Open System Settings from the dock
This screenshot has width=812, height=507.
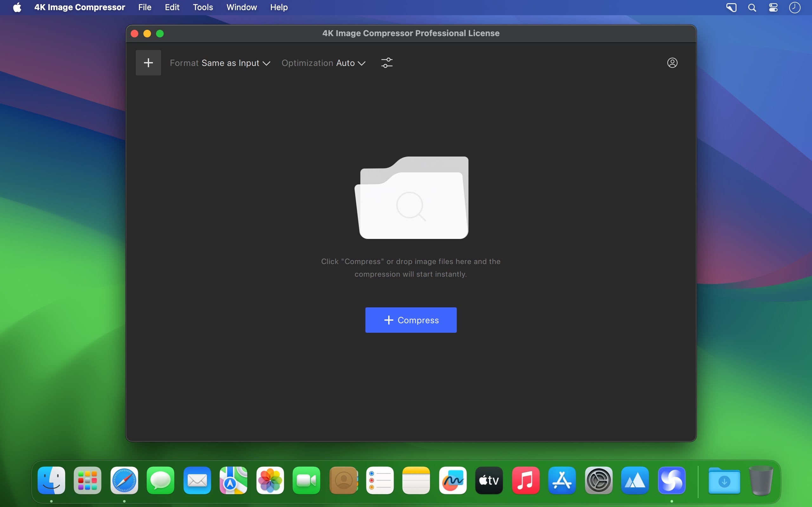click(599, 480)
